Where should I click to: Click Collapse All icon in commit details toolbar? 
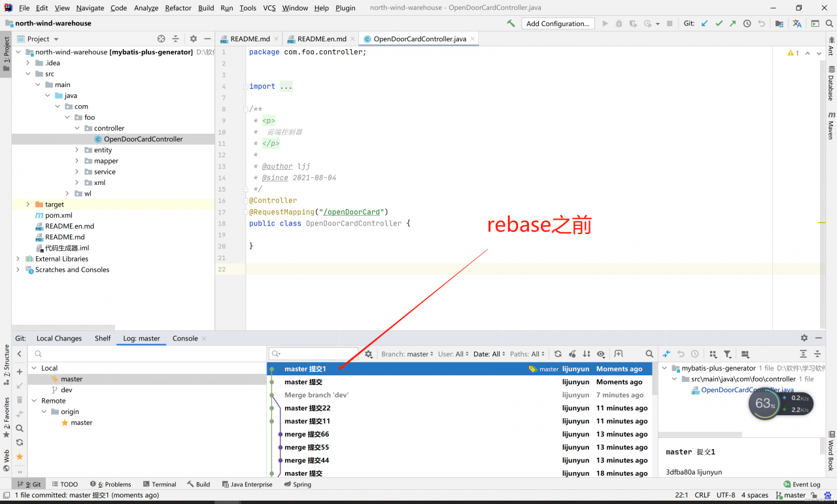[817, 354]
